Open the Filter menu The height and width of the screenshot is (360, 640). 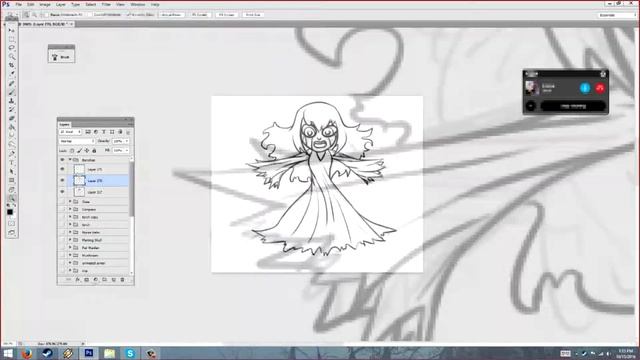pos(106,4)
